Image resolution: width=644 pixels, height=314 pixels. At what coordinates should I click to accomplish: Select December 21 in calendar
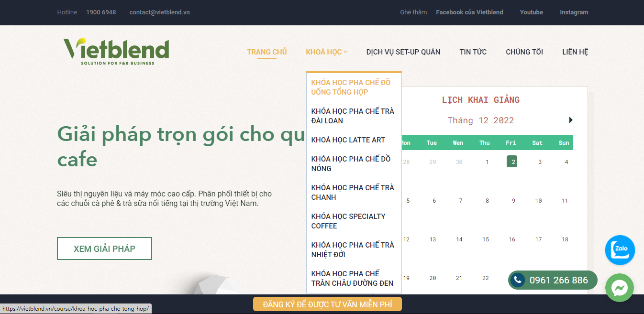459,278
